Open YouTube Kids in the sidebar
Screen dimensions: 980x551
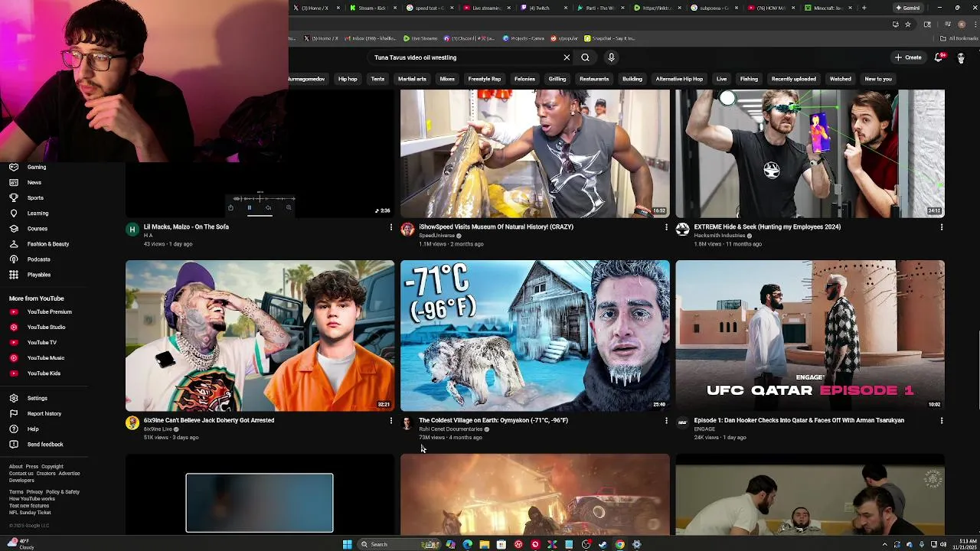tap(44, 373)
